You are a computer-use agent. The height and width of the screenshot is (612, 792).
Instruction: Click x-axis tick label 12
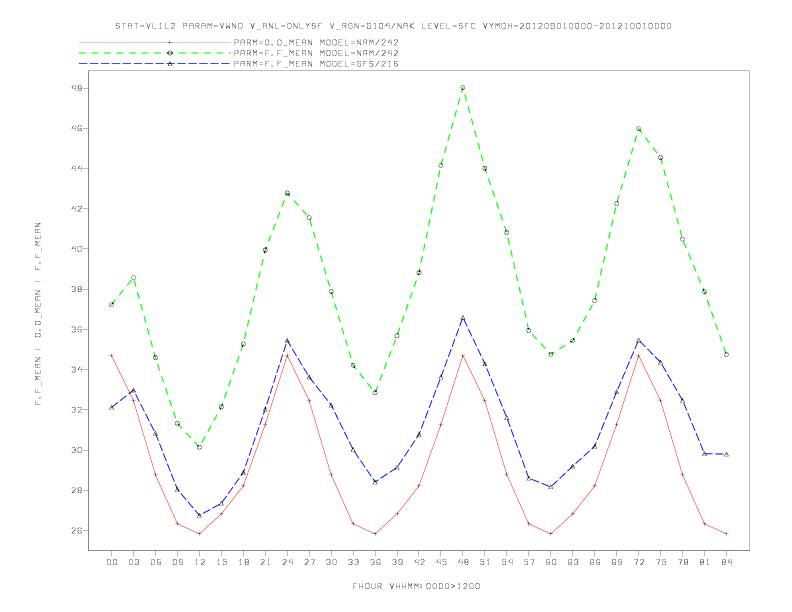click(x=200, y=562)
